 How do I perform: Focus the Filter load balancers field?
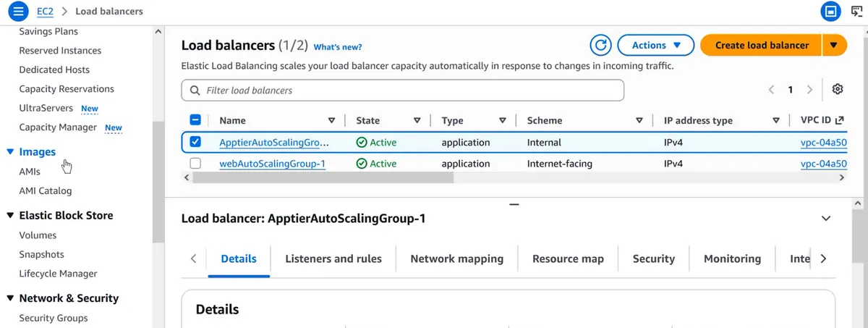(x=402, y=91)
